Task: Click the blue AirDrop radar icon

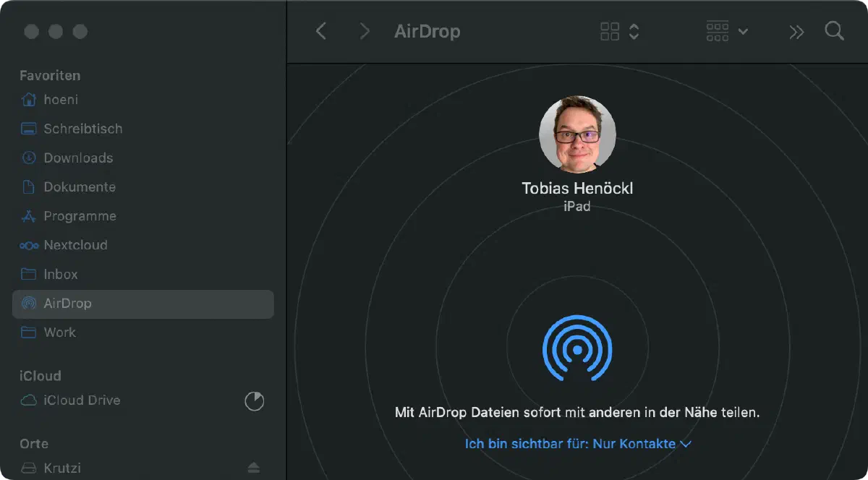Action: click(576, 349)
